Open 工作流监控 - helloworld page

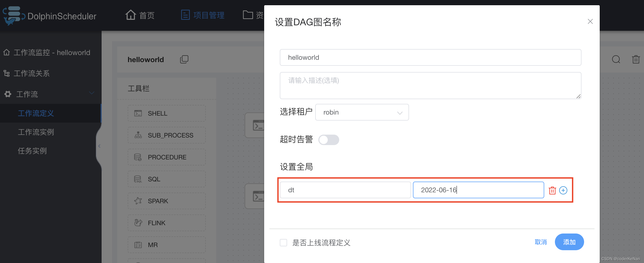pyautogui.click(x=47, y=52)
